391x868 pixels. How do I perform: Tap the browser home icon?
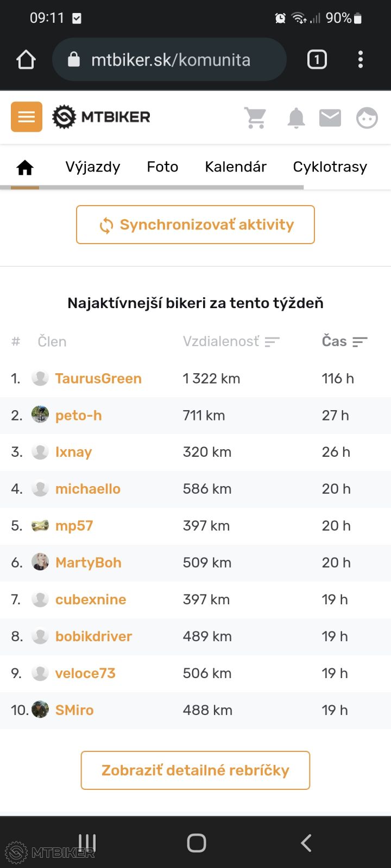point(26,60)
